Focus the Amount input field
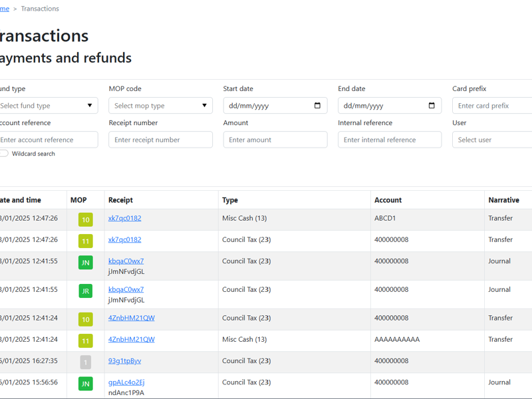Screen dimensions: 532x399 275,140
